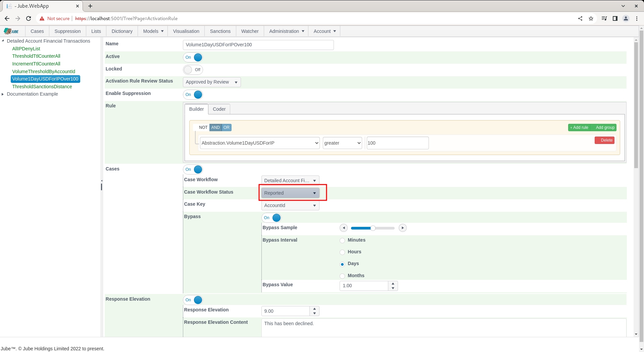The width and height of the screenshot is (644, 352).
Task: Increment the Bypass Value spinner
Action: tap(393, 284)
